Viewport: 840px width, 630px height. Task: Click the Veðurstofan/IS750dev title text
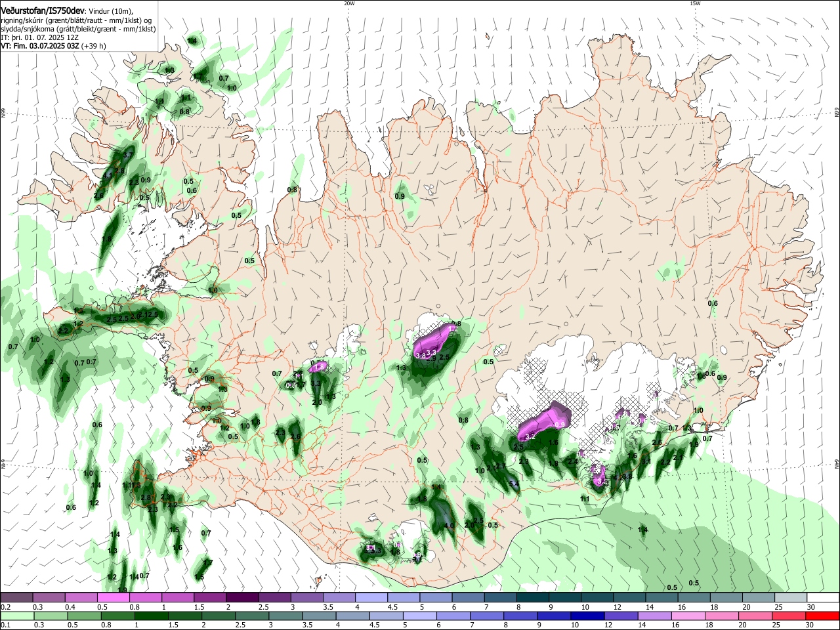pos(43,10)
